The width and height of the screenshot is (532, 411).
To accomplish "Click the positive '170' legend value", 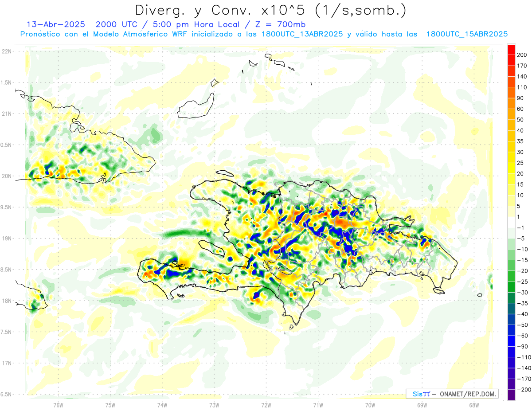I will [522, 66].
